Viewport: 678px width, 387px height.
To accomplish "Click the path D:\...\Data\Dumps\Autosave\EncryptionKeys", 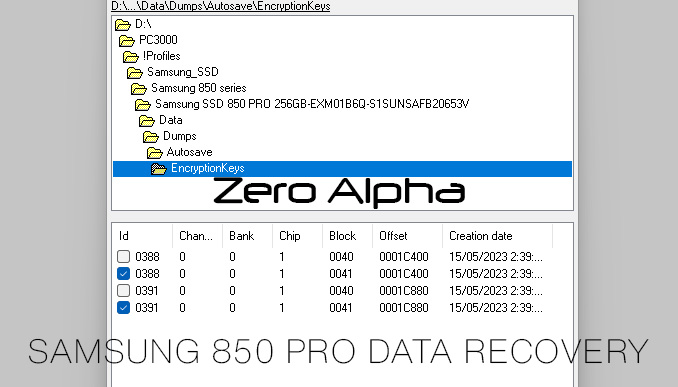I will (221, 6).
